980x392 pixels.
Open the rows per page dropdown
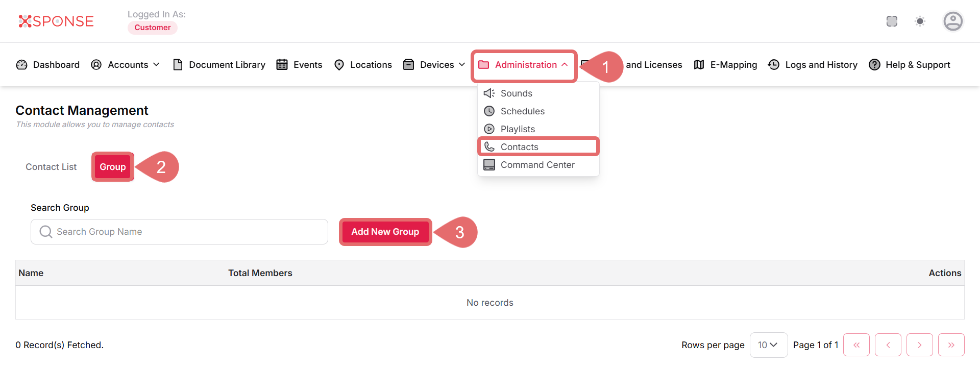(x=768, y=345)
